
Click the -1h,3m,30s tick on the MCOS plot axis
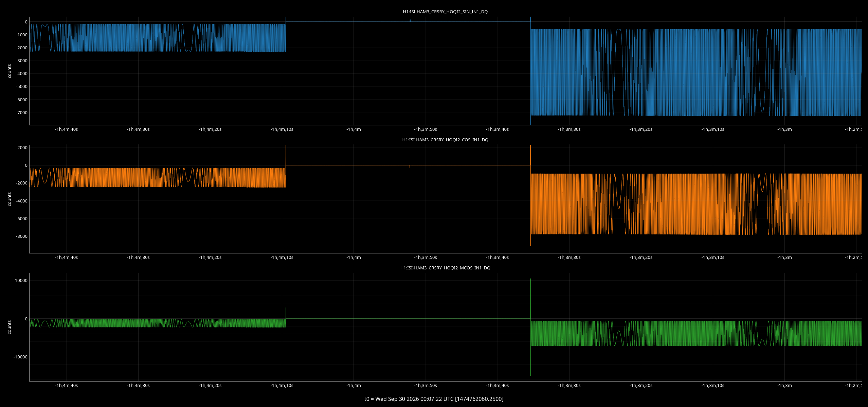(x=569, y=386)
